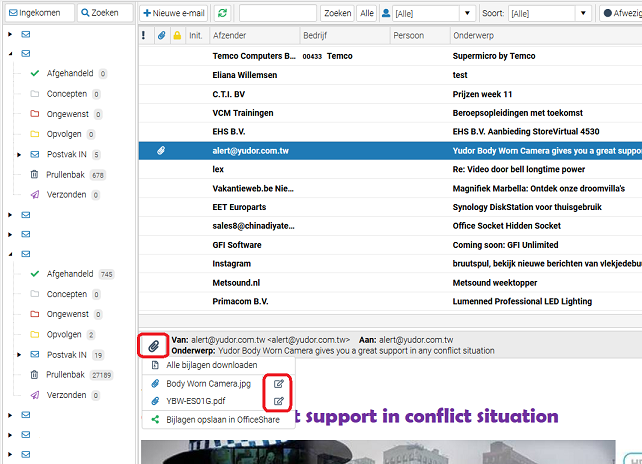Select Bijlagen opslaan in OfficeShare

coord(222,420)
